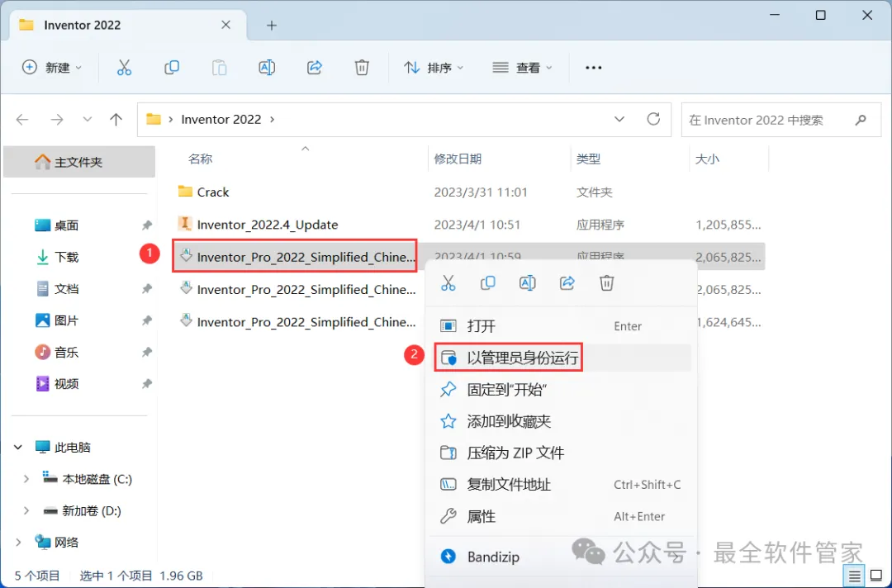Expand 新加卷 (D:) in the tree
This screenshot has width=892, height=588.
pos(26,510)
